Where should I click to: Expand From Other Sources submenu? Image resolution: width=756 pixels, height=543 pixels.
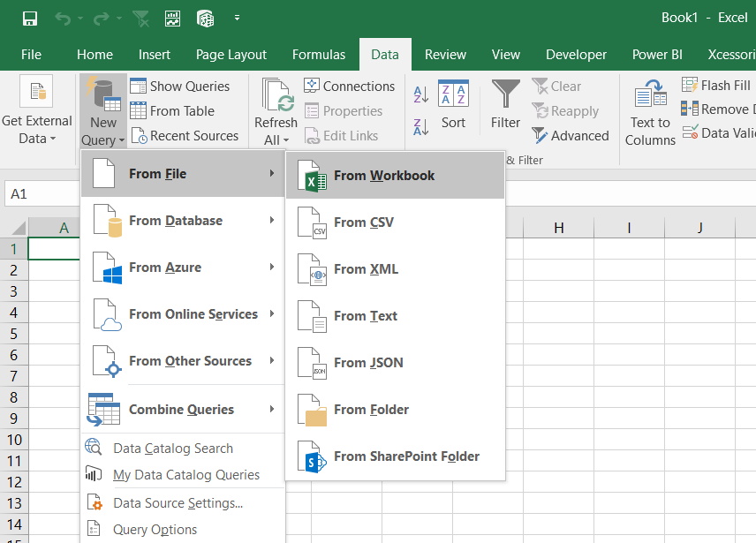(x=183, y=360)
